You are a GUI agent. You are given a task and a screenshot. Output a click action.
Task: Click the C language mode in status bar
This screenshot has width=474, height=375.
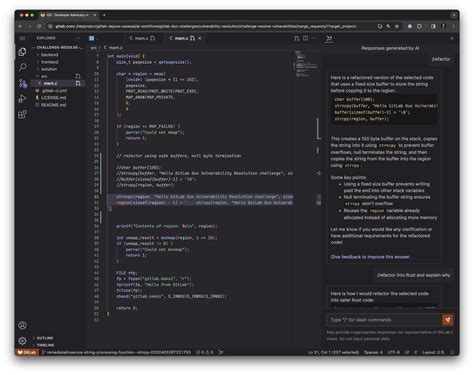(416, 352)
